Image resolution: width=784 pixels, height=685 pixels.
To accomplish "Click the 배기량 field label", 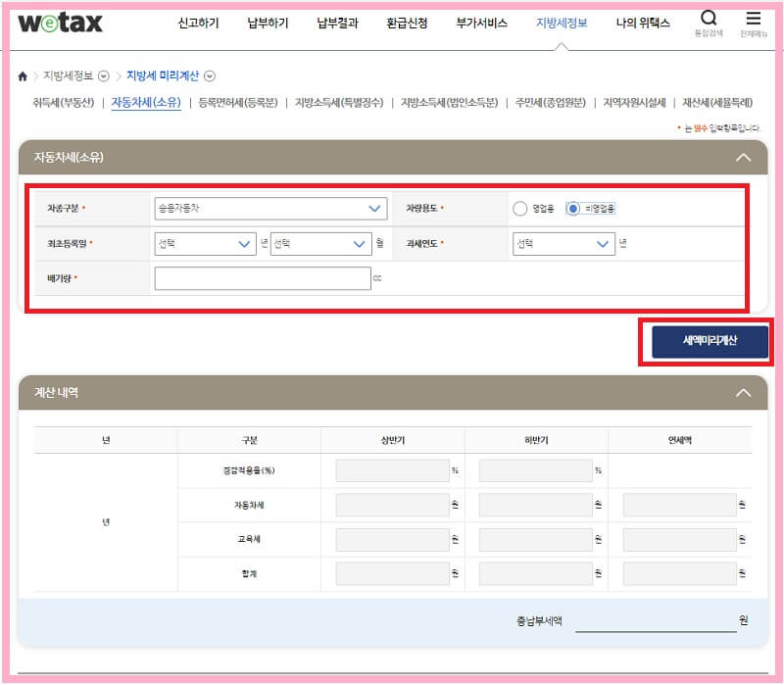I will point(60,278).
